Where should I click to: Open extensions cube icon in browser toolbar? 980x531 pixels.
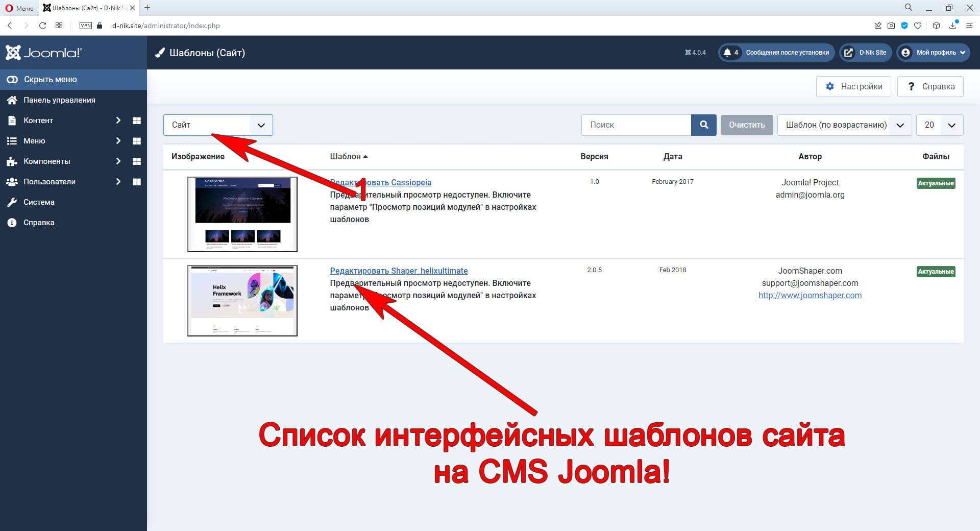click(x=936, y=26)
